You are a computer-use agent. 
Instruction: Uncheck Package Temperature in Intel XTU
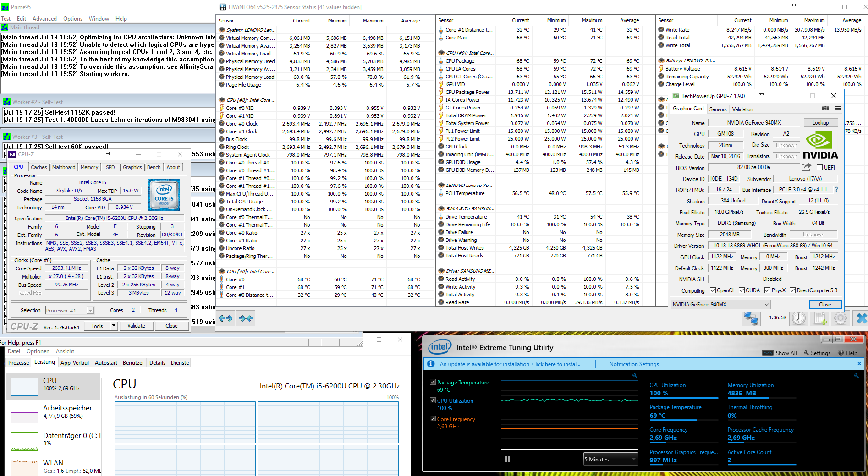click(433, 382)
